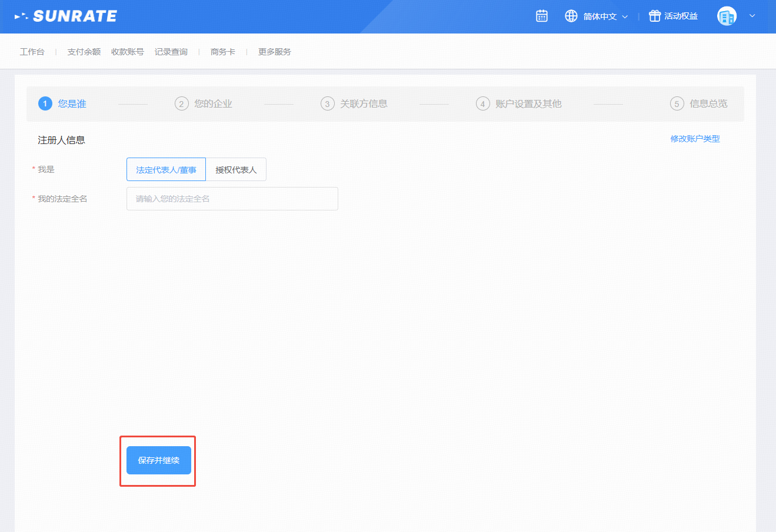The height and width of the screenshot is (532, 776).
Task: Open the 更多服务 menu
Action: pos(274,52)
